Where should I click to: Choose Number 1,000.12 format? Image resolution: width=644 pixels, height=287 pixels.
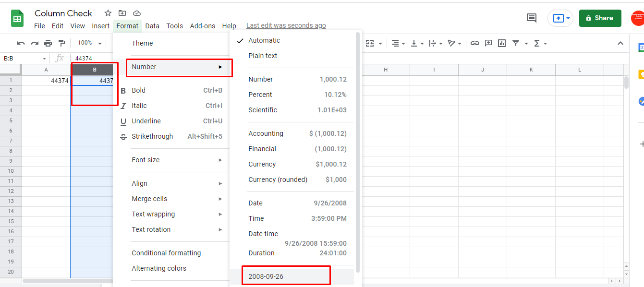click(x=292, y=79)
